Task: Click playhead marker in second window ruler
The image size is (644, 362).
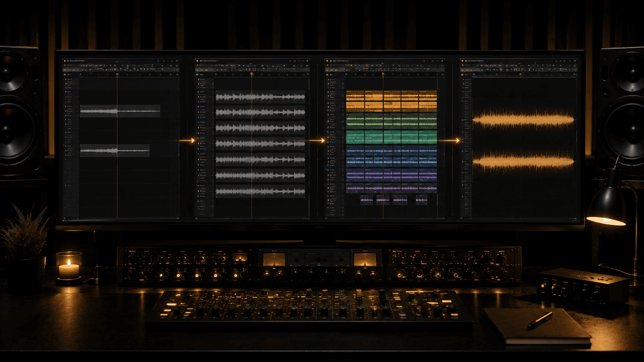Action: 252,74
